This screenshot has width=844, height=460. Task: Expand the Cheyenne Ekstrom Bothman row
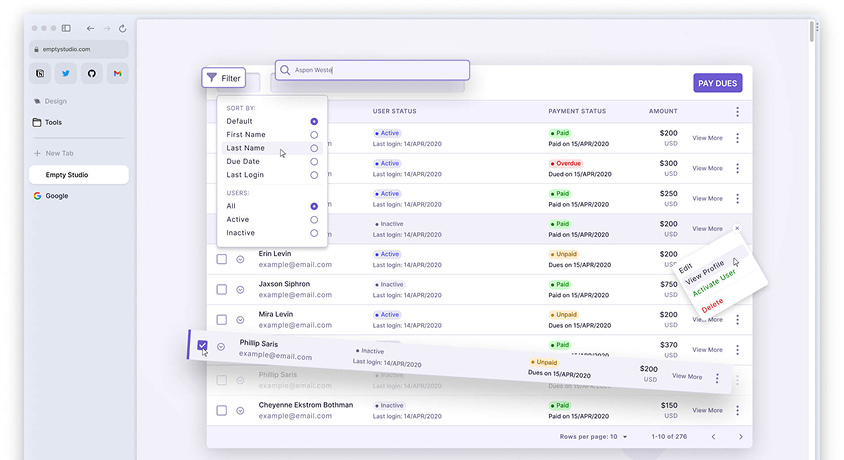pos(240,410)
